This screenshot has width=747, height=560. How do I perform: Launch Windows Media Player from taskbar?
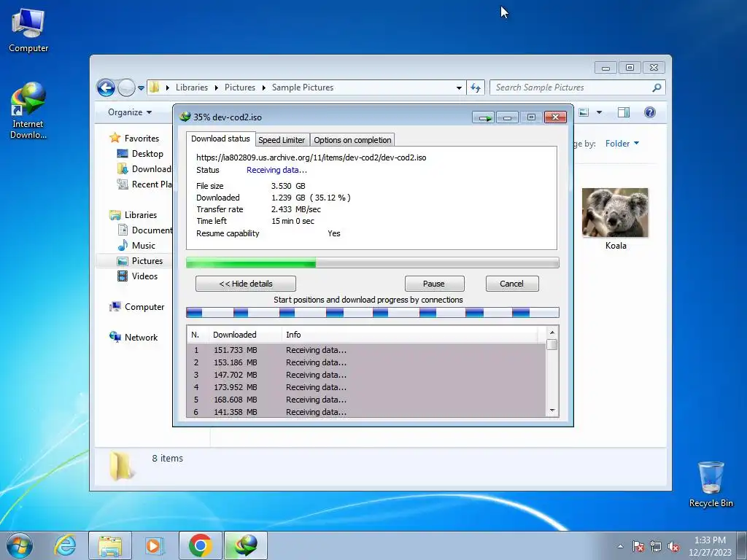coord(153,545)
